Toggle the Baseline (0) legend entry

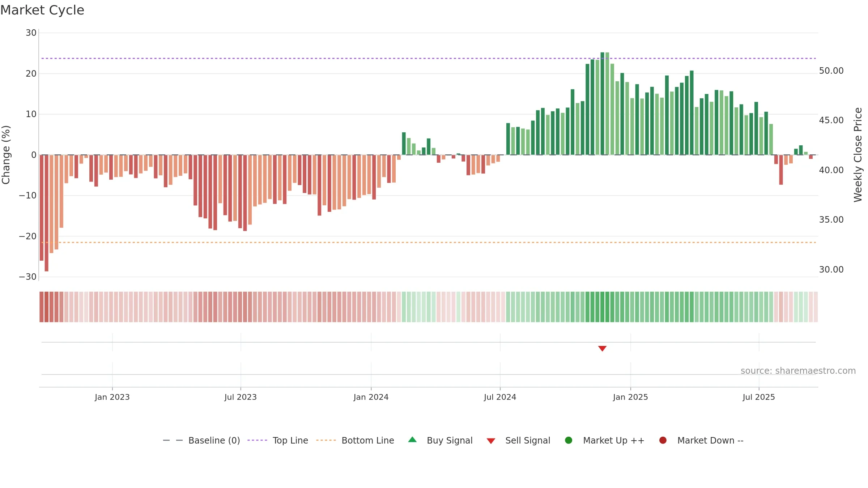click(x=201, y=440)
